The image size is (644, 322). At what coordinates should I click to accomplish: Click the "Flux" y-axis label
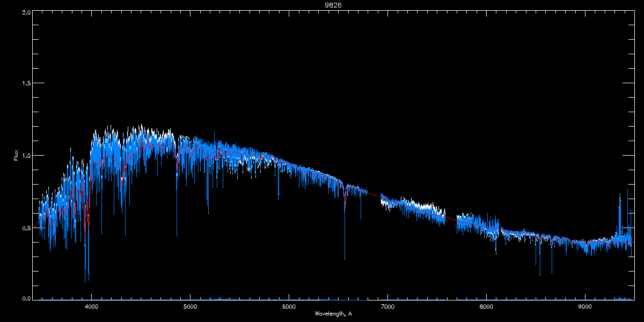(x=16, y=155)
